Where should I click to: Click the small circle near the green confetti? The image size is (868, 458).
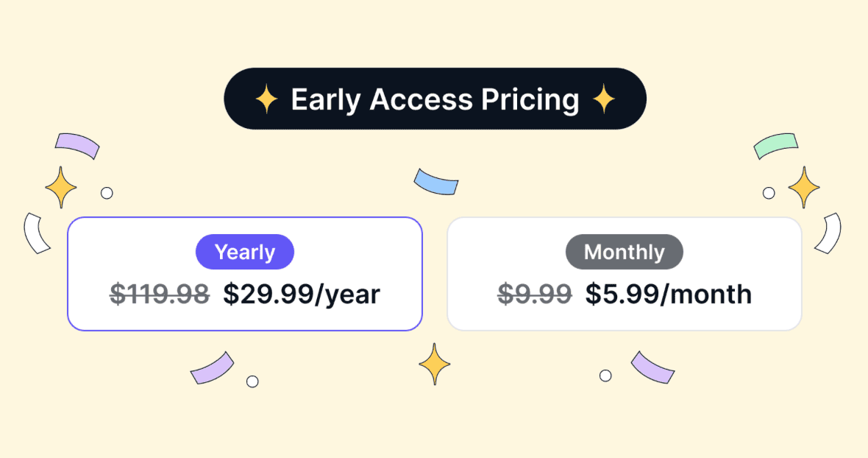(769, 193)
